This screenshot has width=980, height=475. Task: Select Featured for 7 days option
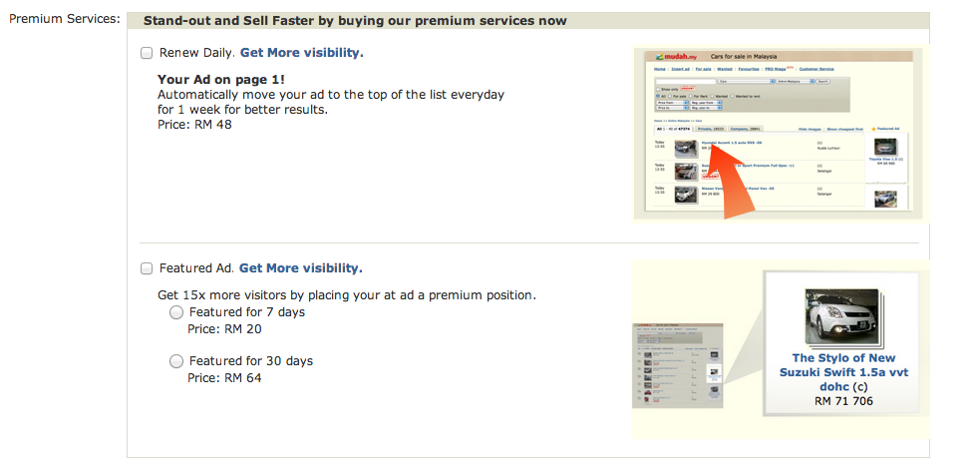coord(176,312)
